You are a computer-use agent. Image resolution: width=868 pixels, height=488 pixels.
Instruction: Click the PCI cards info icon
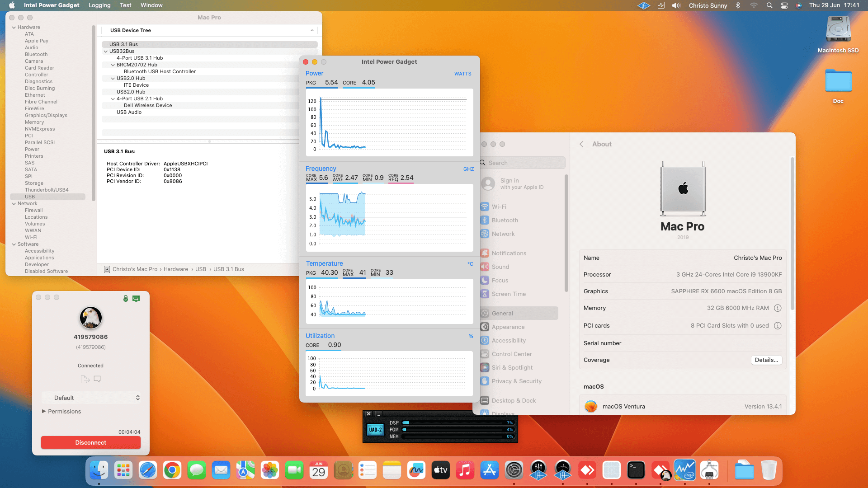[x=778, y=326]
